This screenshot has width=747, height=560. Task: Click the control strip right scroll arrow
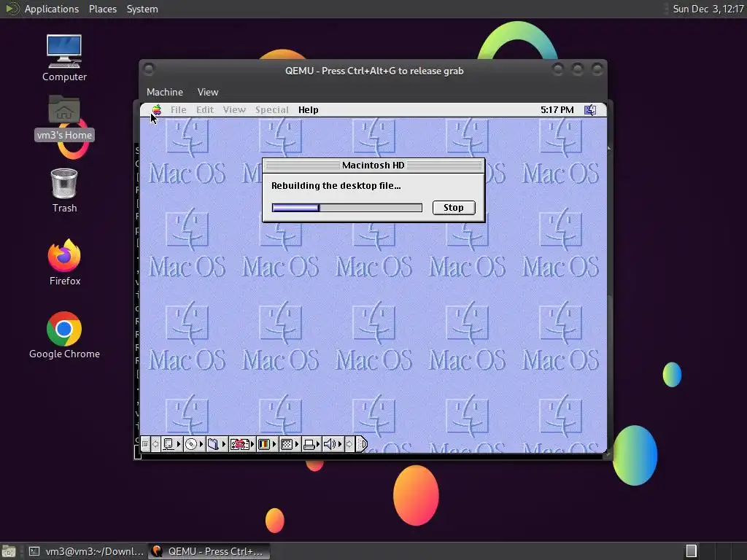[349, 444]
